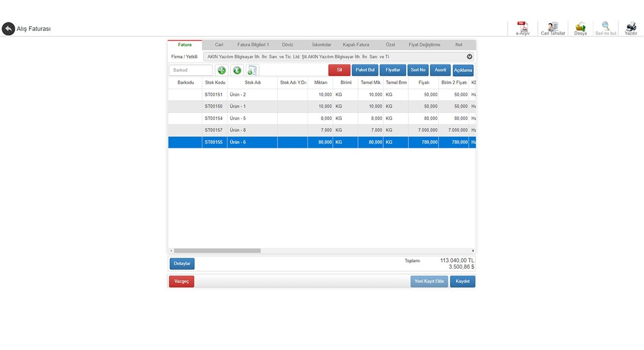Click the horizontal scrollbar under the grid

pos(217,250)
